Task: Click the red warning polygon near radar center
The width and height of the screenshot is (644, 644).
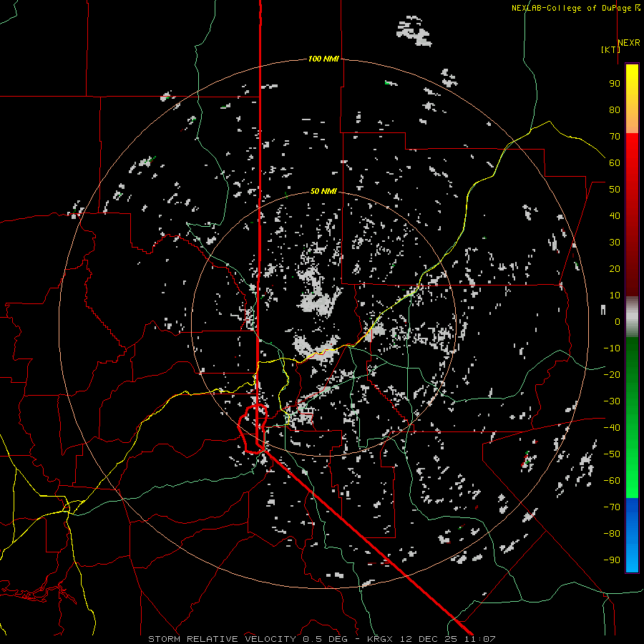Action: [x=253, y=429]
